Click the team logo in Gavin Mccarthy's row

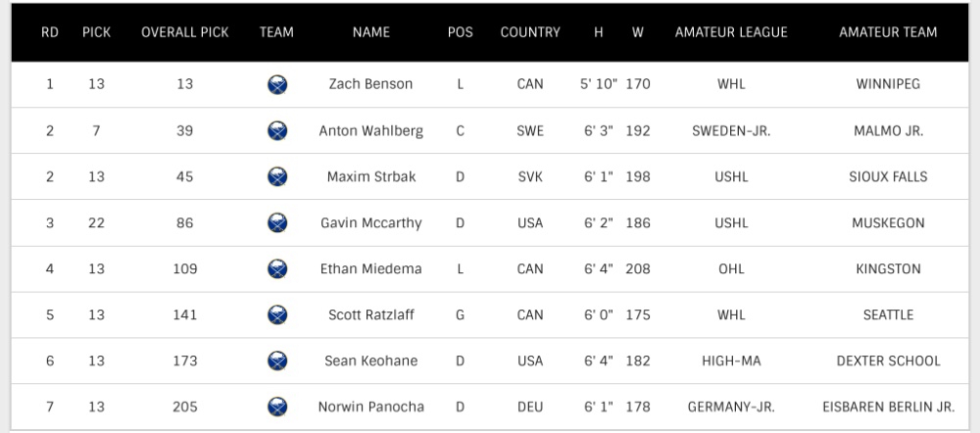[277, 223]
